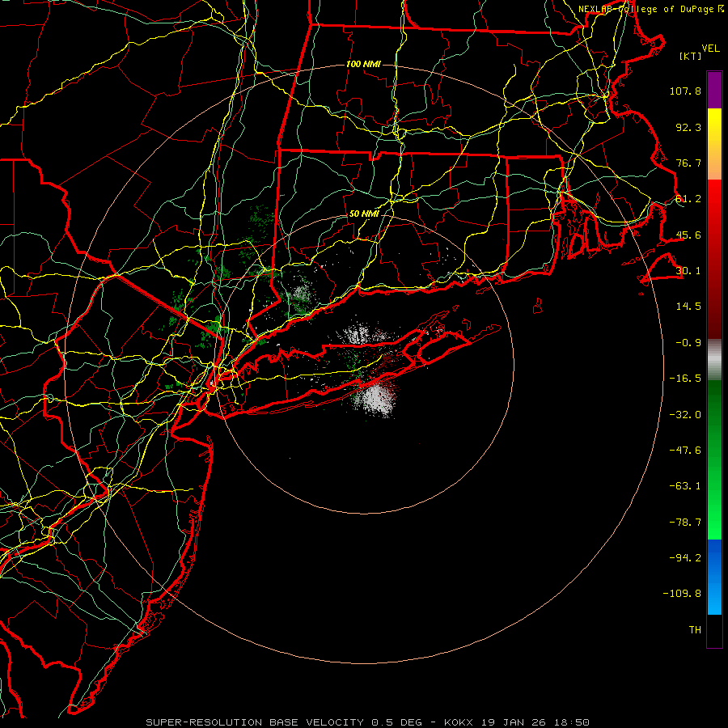Select the -94.2 legend value
Image resolution: width=728 pixels, height=728 pixels.
685,557
